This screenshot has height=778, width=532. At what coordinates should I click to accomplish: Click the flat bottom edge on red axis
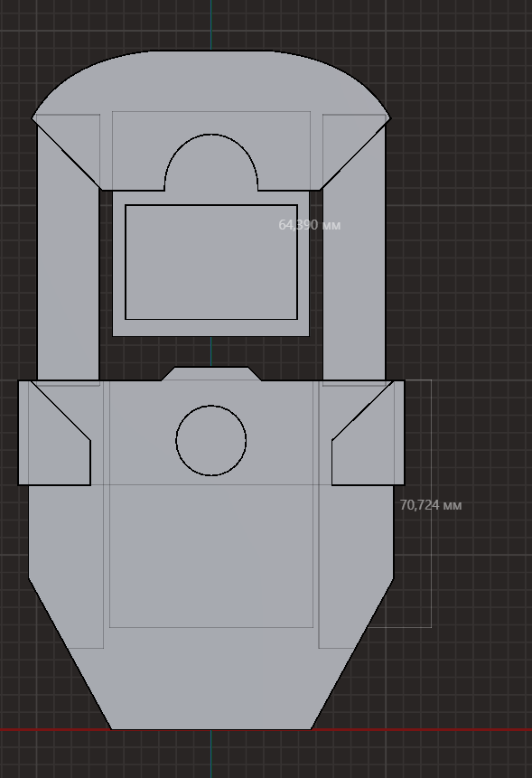210,729
